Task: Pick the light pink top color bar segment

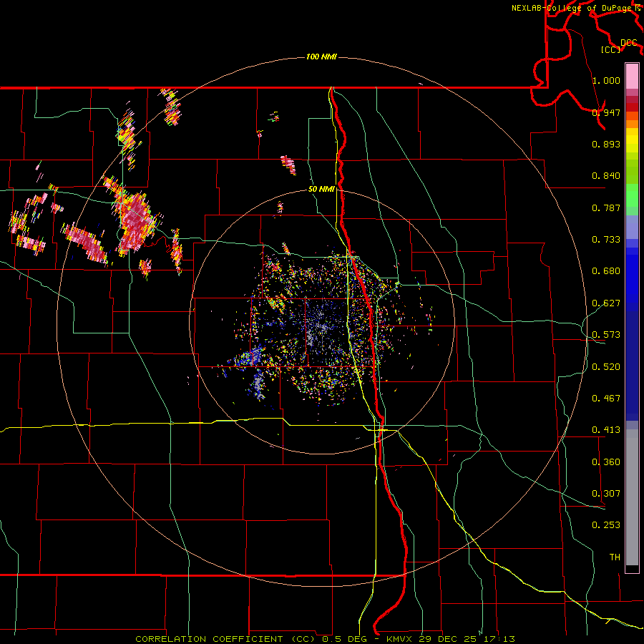Action: 632,77
